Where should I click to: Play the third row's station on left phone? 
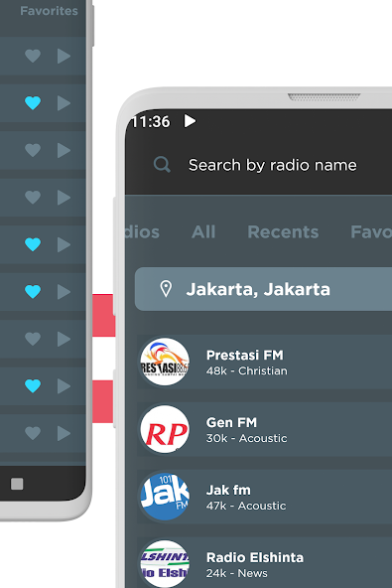click(x=64, y=150)
